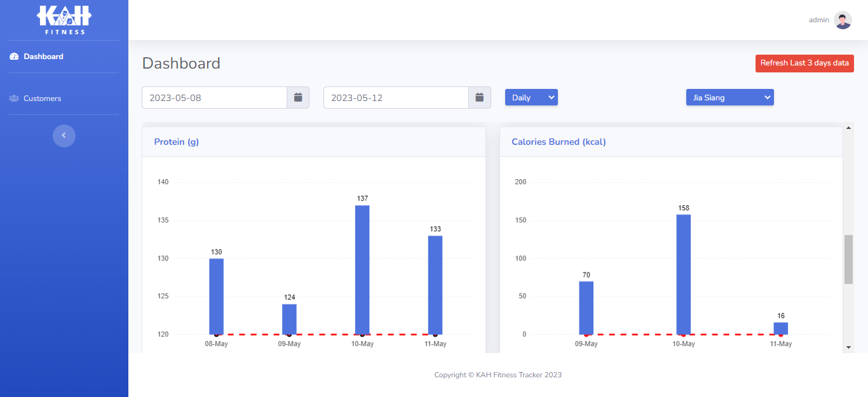Click the scrollbar up arrow
This screenshot has width=868, height=397.
(848, 129)
